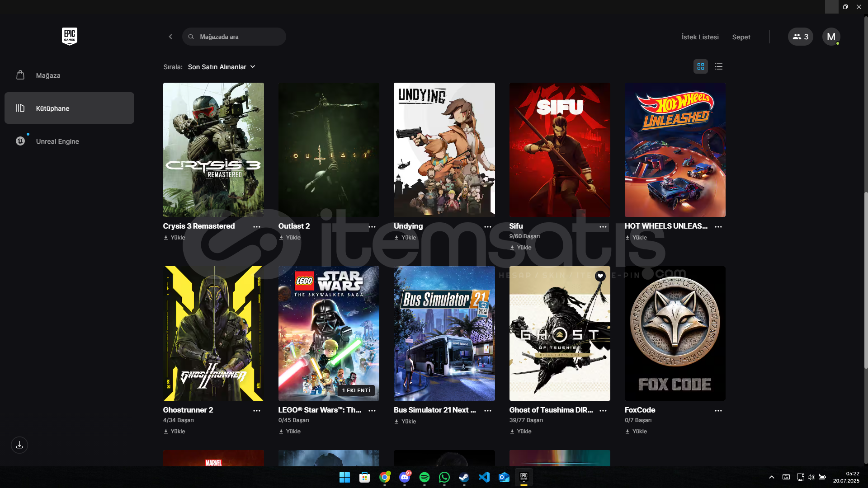Open the friends list showing 3

coord(800,37)
